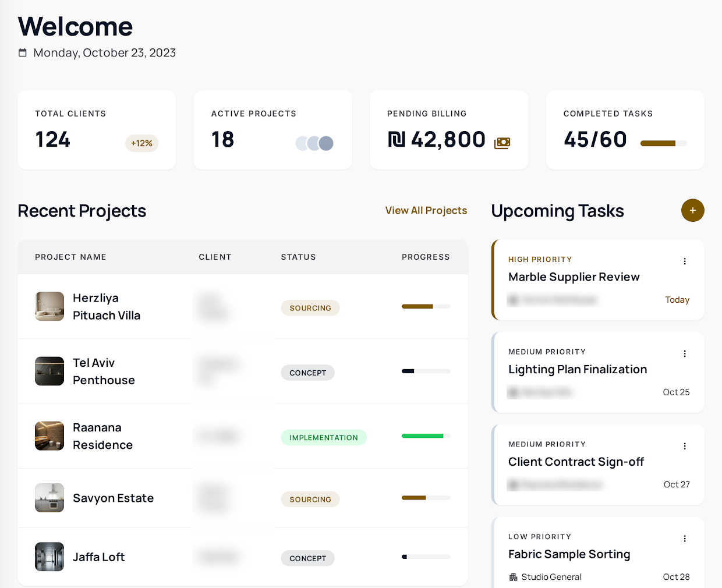Click the Studio General building icon
The width and height of the screenshot is (722, 588).
[x=513, y=577]
